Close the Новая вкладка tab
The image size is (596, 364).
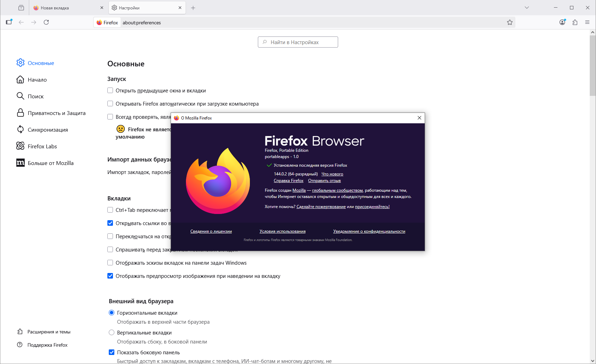click(x=102, y=8)
